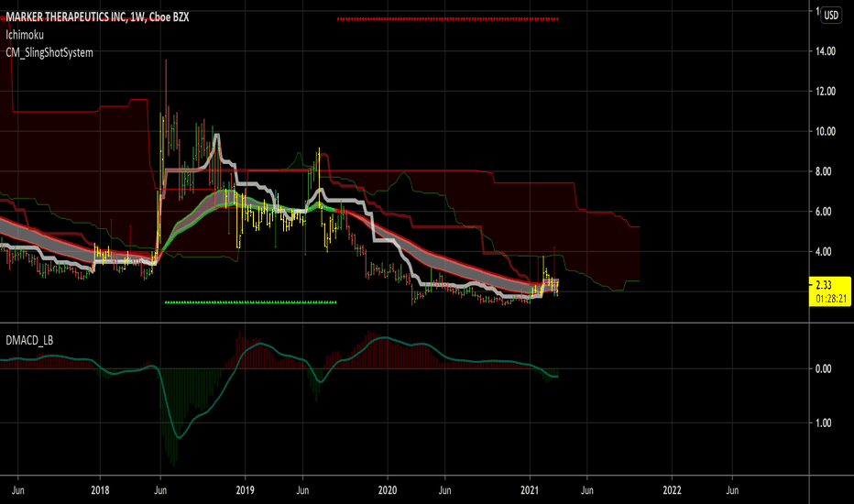The width and height of the screenshot is (854, 504).
Task: Select the DMACD_LB indicator label
Action: coord(29,341)
